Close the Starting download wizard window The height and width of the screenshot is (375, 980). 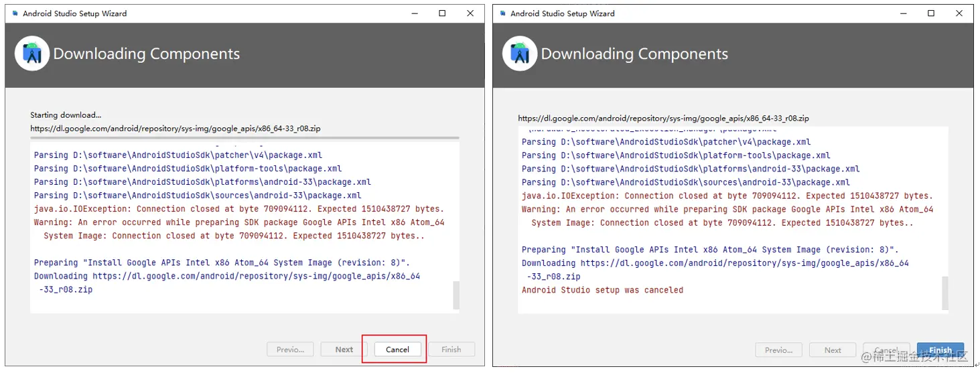471,13
